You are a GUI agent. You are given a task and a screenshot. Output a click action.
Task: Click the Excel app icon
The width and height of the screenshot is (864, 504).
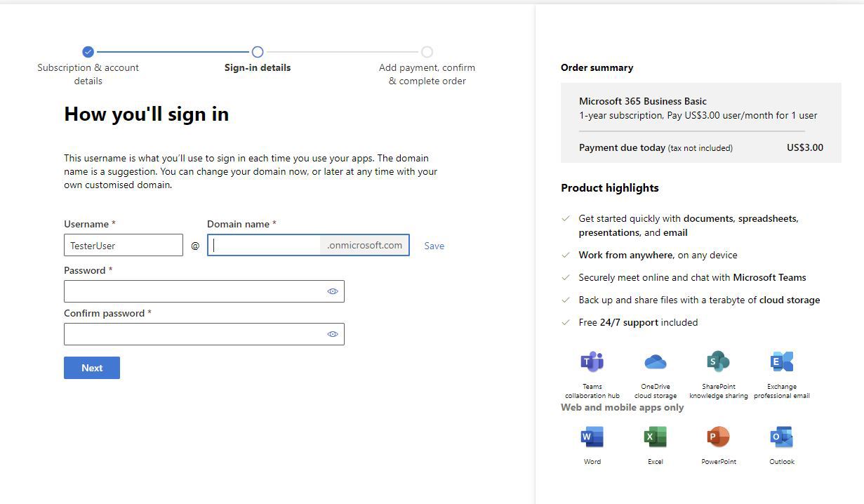tap(655, 437)
